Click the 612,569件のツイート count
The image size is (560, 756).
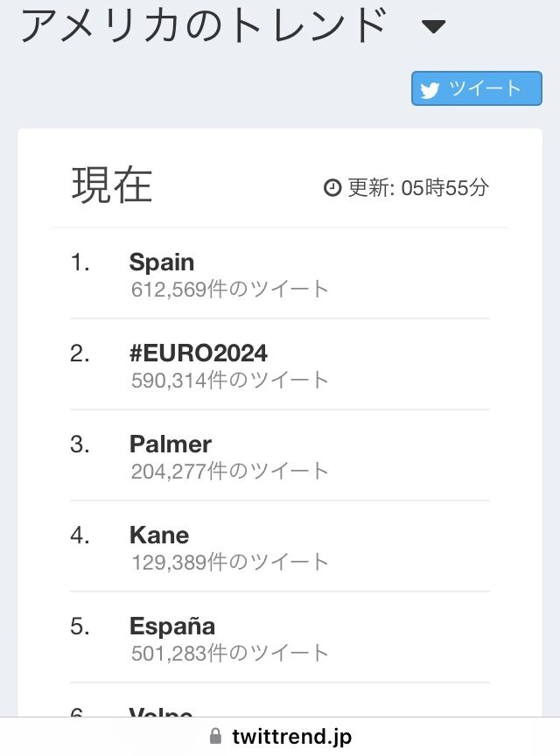[x=230, y=289]
